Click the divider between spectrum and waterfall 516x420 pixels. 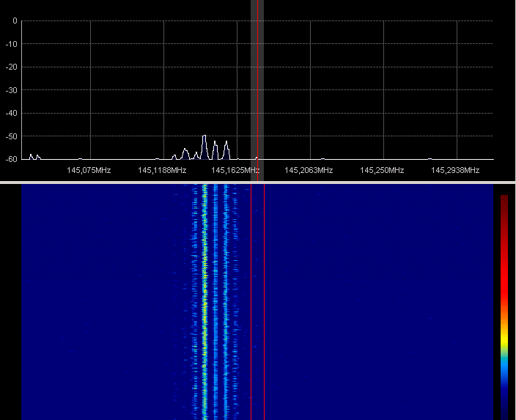(x=258, y=182)
